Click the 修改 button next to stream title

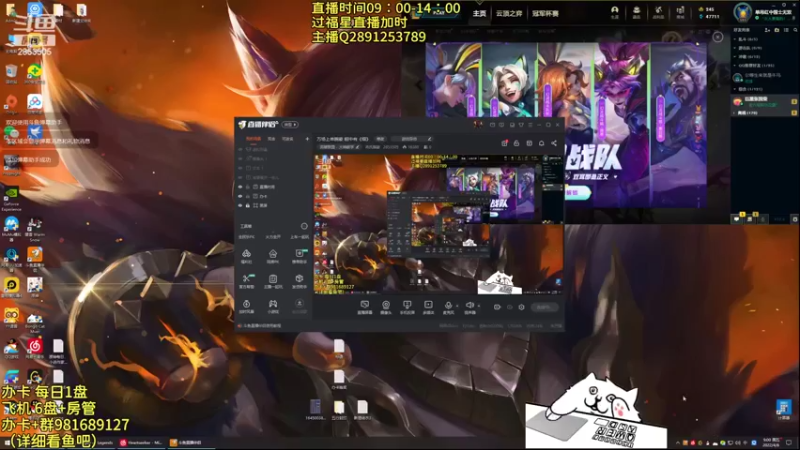[380, 139]
